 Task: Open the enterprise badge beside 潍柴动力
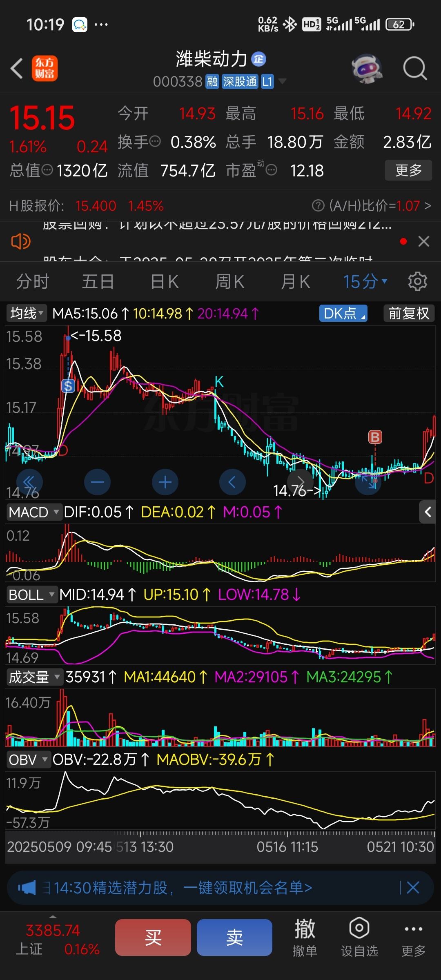(x=258, y=59)
